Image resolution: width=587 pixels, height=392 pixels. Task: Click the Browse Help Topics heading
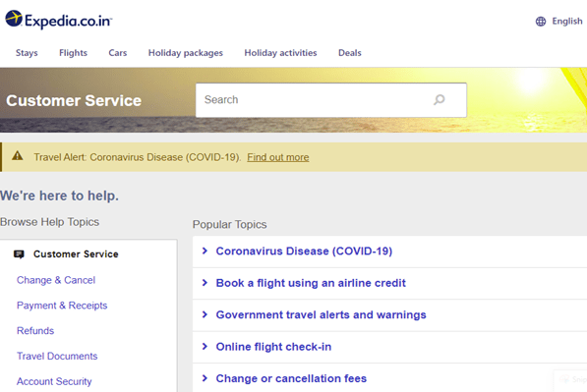49,222
